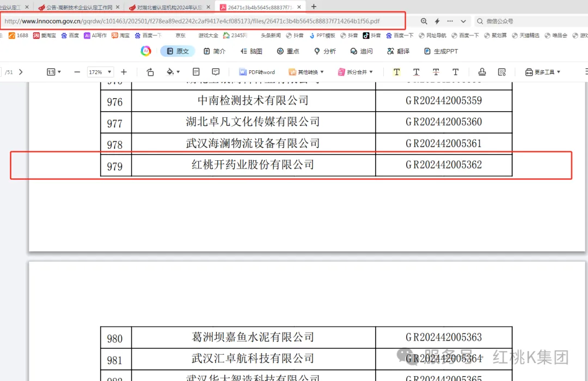This screenshot has height=381, width=588.
Task: Click the cell 湖北卓凡文化传媒有限公司
Action: point(253,122)
